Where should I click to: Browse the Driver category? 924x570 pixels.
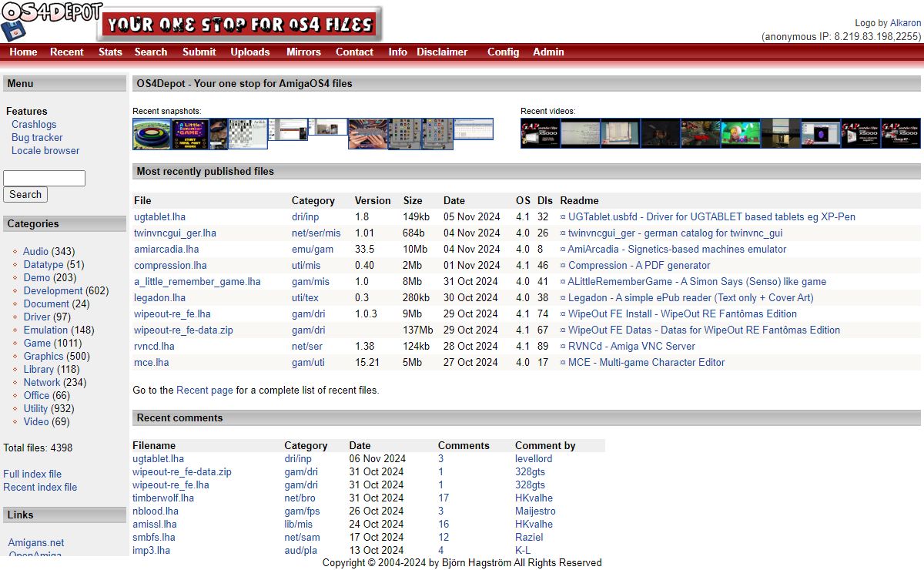click(37, 317)
